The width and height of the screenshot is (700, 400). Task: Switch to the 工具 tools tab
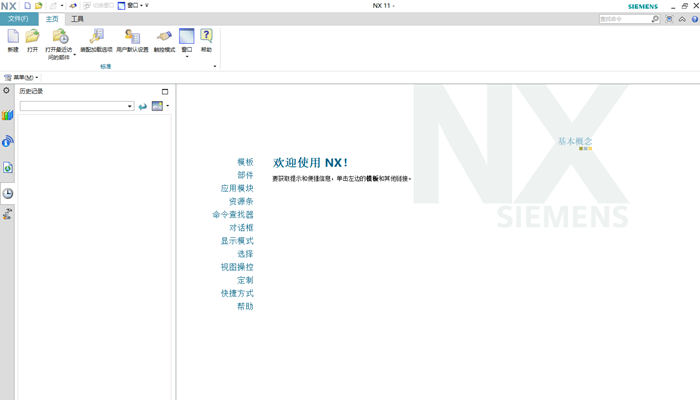click(77, 19)
